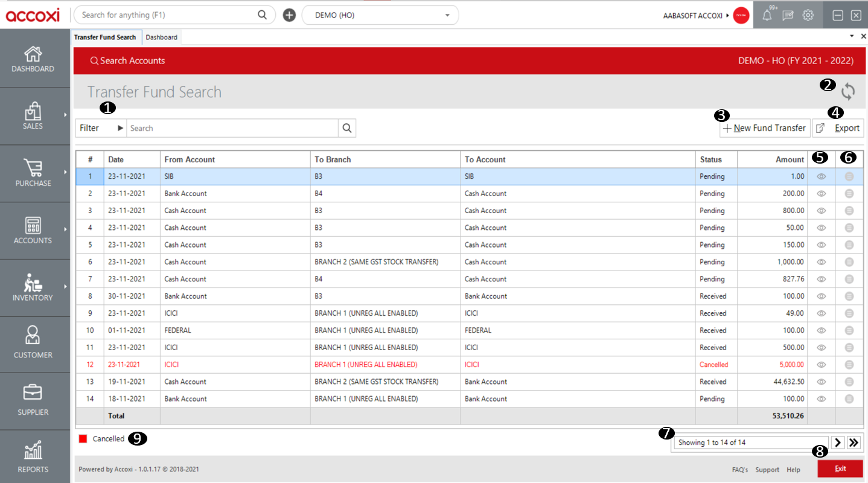View details of row 11 amount 500.00
The width and height of the screenshot is (868, 483).
point(821,348)
